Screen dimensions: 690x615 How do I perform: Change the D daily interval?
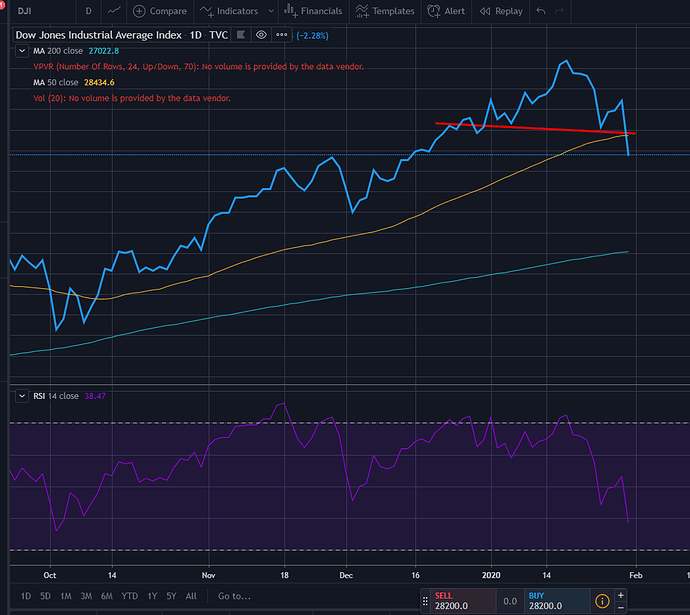pyautogui.click(x=88, y=11)
